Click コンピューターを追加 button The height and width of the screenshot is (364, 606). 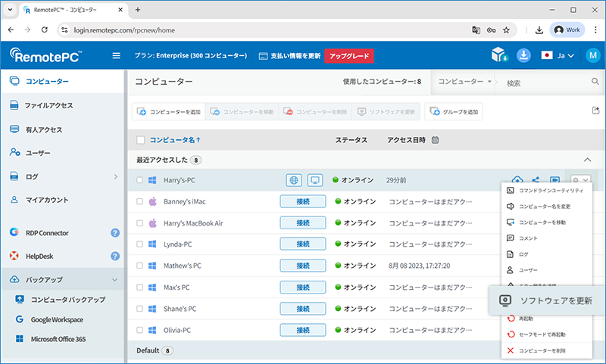pos(169,111)
